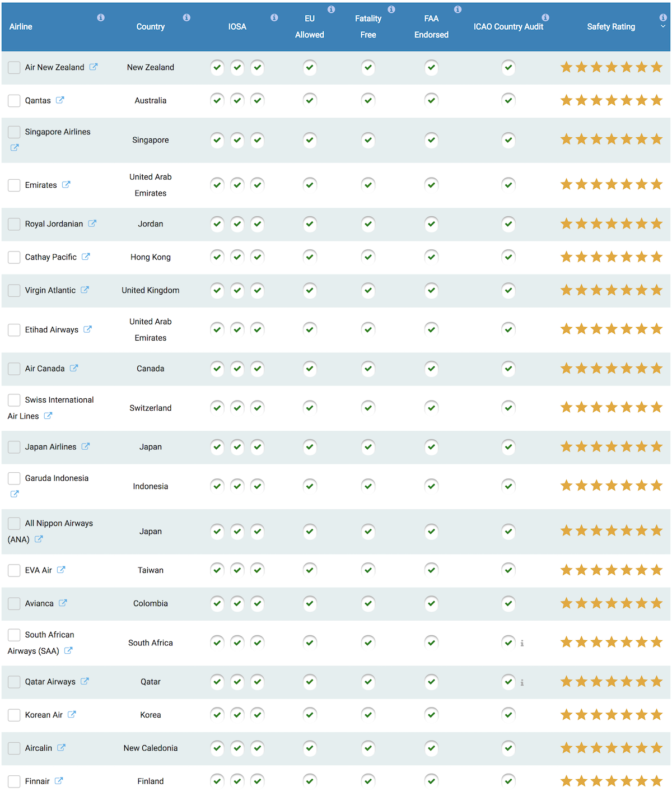672x796 pixels.
Task: Open Qantas external link icon
Action: [60, 100]
